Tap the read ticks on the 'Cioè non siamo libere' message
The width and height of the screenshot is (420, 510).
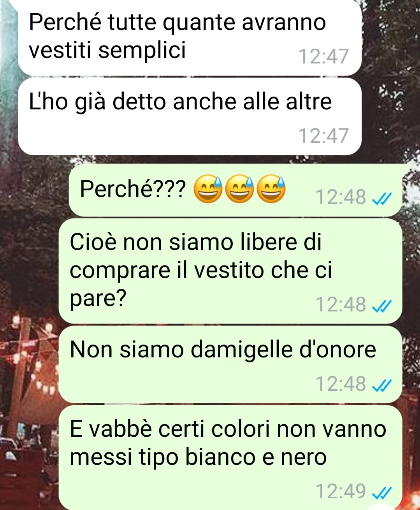pos(381,307)
